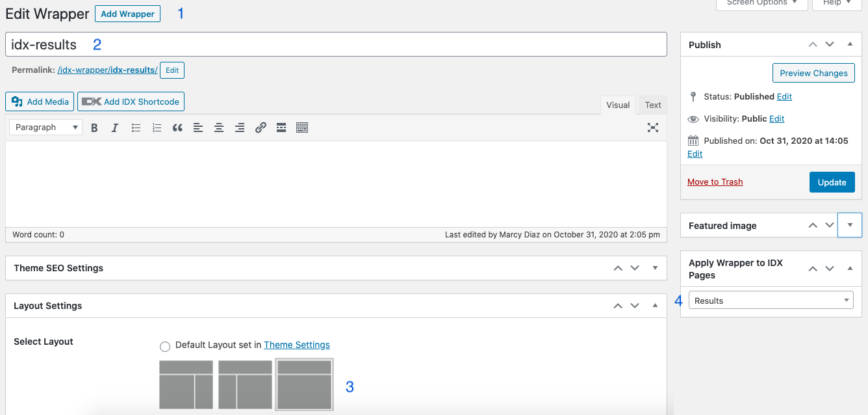The height and width of the screenshot is (415, 868).
Task: Move Theme SEO Settings box down
Action: [635, 268]
